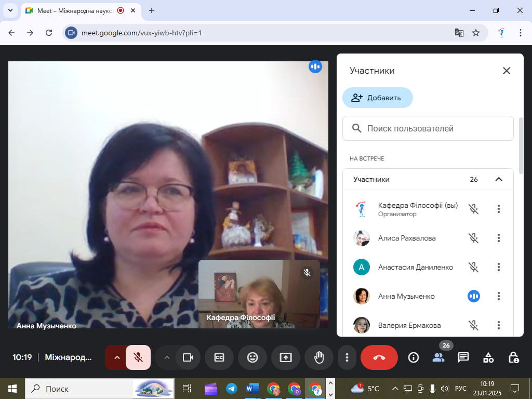Click the audio indicator on main video tile
The image size is (532, 399).
click(x=315, y=66)
